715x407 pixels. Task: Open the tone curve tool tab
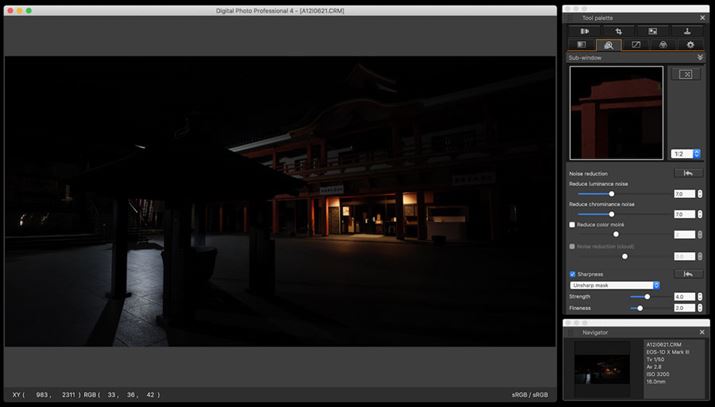(x=635, y=45)
